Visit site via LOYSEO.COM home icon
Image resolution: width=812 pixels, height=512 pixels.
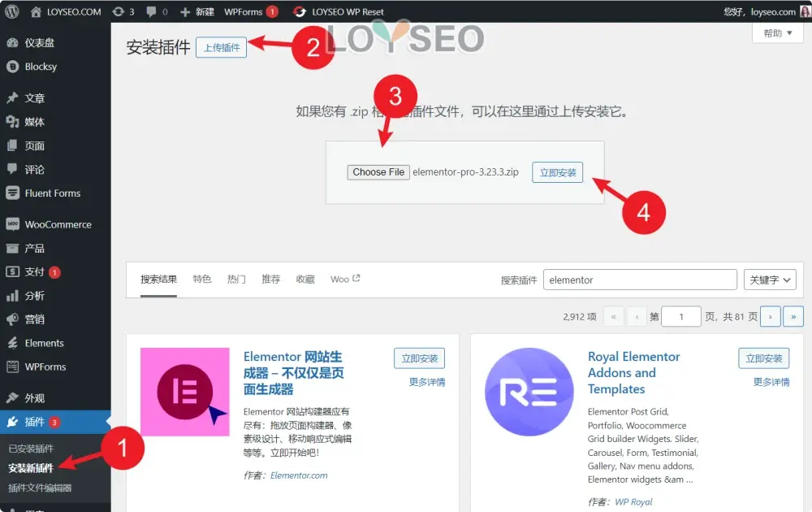point(36,12)
